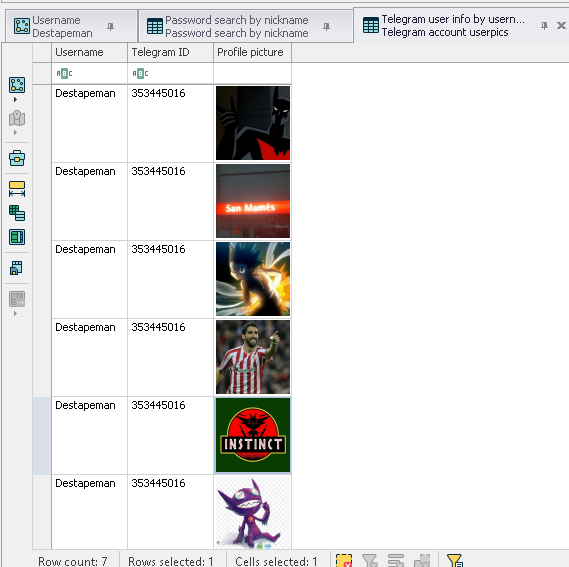
Task: Close the Telegram user info tab
Action: 561,25
